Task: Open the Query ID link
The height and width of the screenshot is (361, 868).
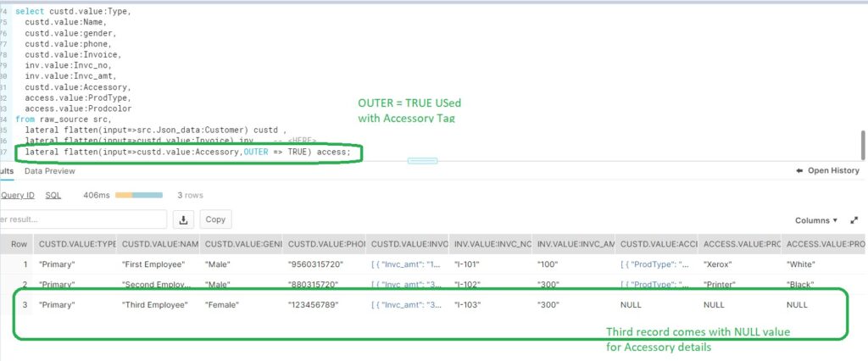Action: [17, 195]
